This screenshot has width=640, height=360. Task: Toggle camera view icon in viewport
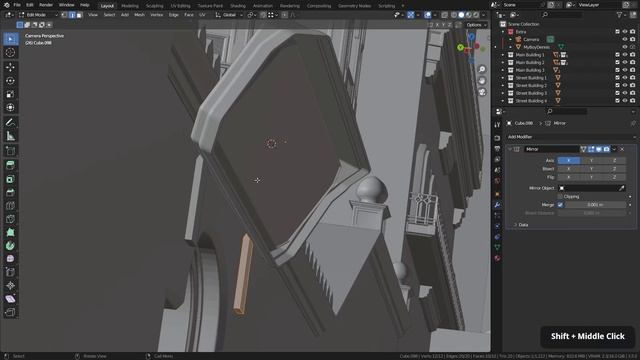pos(482,92)
